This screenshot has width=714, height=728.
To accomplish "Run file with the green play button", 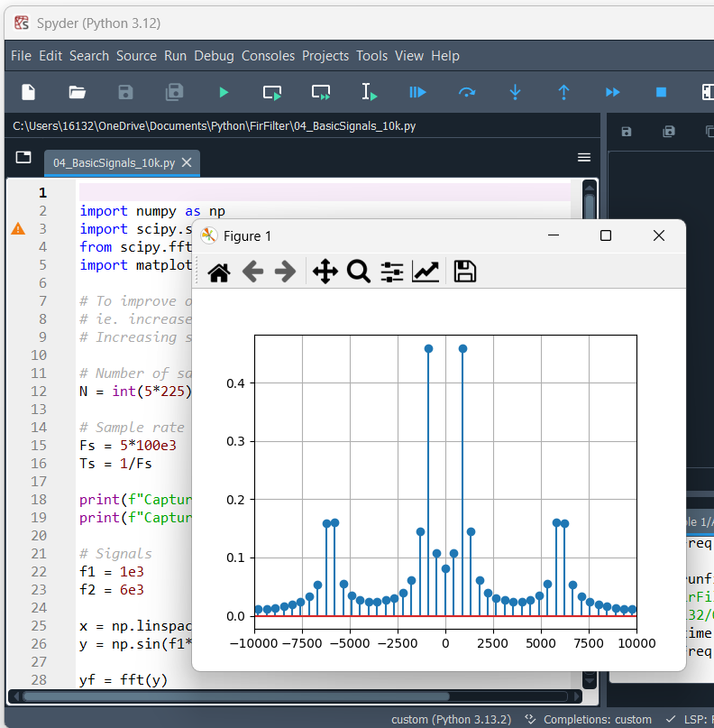I will 224,92.
